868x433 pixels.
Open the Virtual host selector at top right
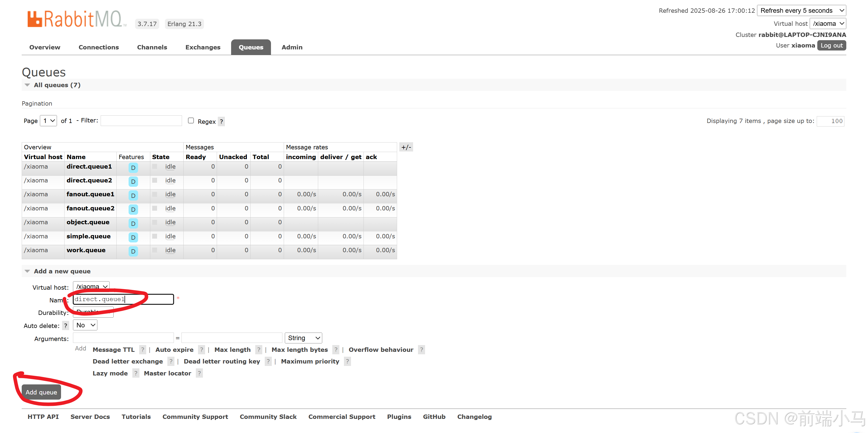click(828, 24)
